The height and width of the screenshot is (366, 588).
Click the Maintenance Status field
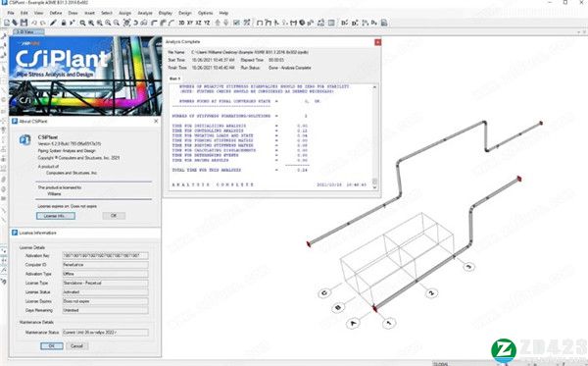[x=105, y=333]
